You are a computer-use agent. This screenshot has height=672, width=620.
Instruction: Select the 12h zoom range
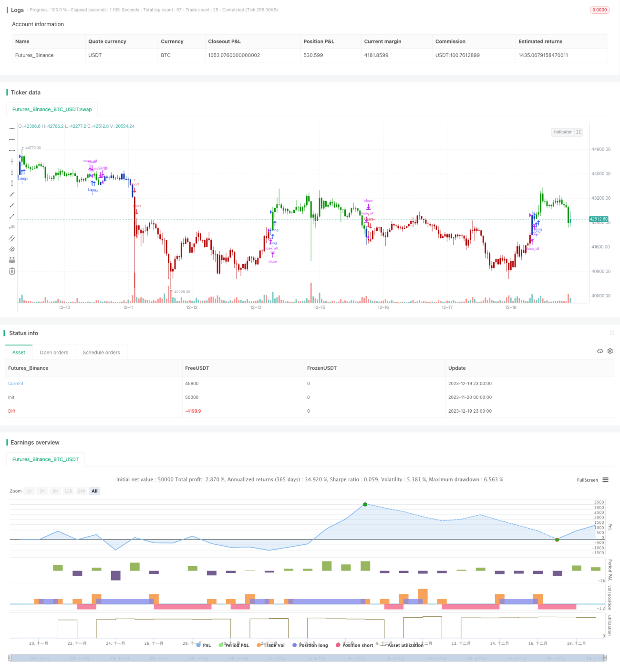[68, 491]
